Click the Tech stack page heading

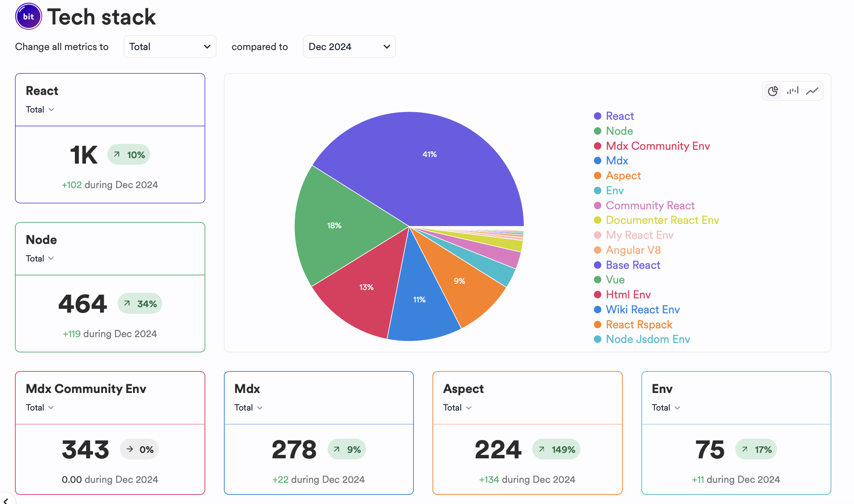(x=102, y=17)
